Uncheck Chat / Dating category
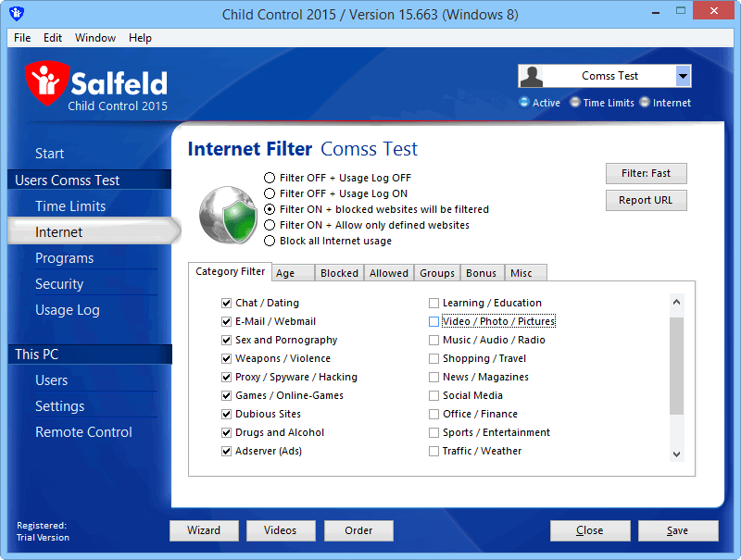The image size is (741, 560). [x=226, y=303]
